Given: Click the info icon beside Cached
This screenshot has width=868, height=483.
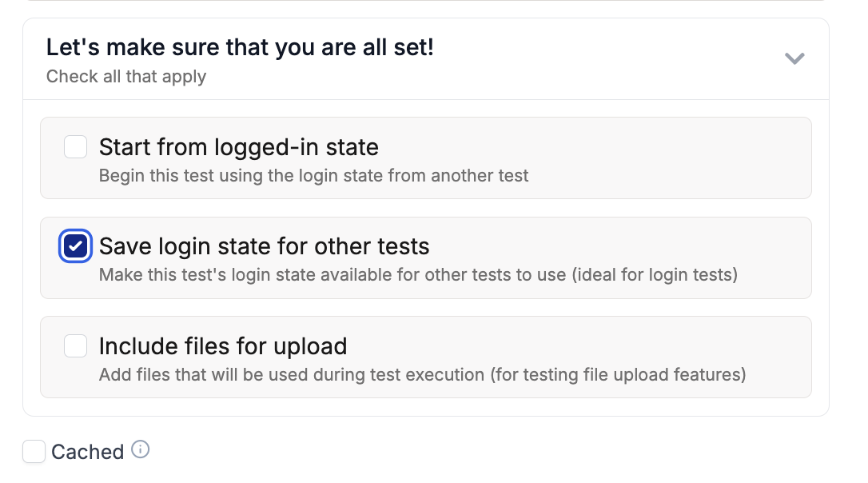Looking at the screenshot, I should tap(141, 450).
